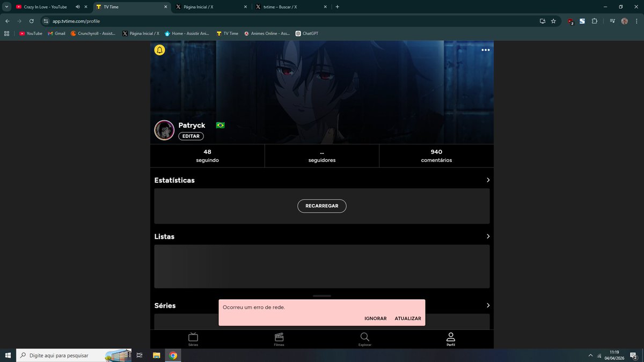Go to the Filmes tab in bottom navigation
This screenshot has width=644, height=362.
(x=279, y=339)
